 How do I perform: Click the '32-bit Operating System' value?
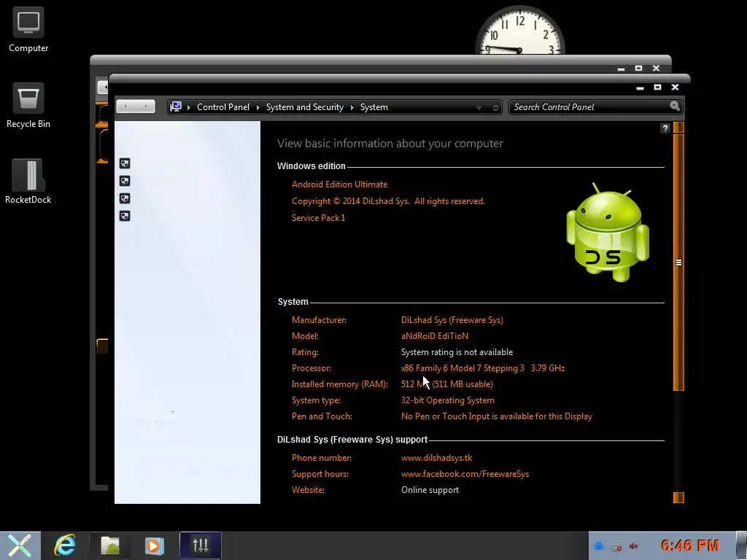[447, 400]
